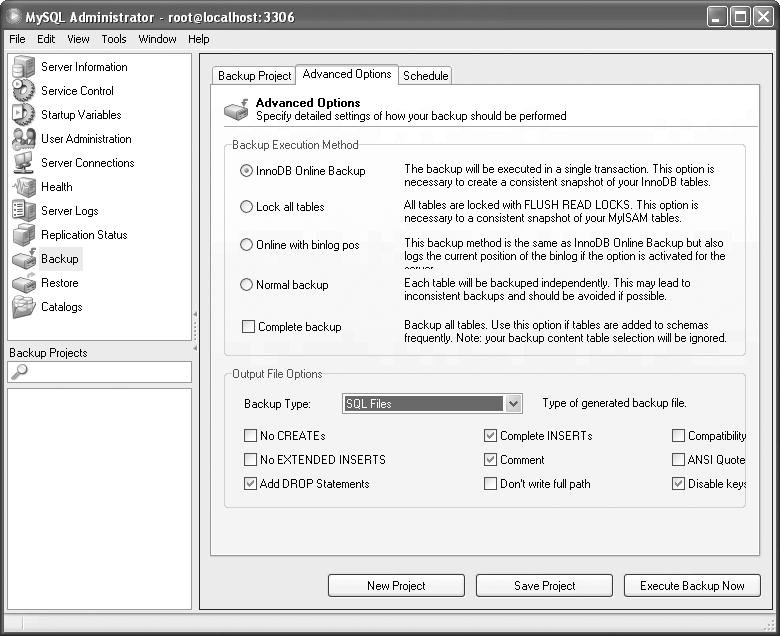Uncheck the Comment checkbox
780x636 pixels.
(x=490, y=459)
